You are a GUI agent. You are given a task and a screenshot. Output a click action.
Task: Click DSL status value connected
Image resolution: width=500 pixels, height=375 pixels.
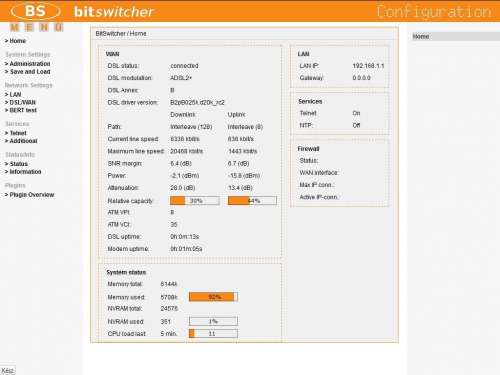point(184,66)
